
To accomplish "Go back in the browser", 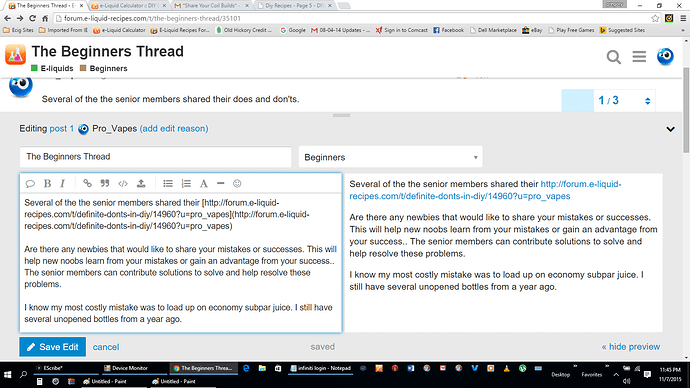I will tap(7, 18).
